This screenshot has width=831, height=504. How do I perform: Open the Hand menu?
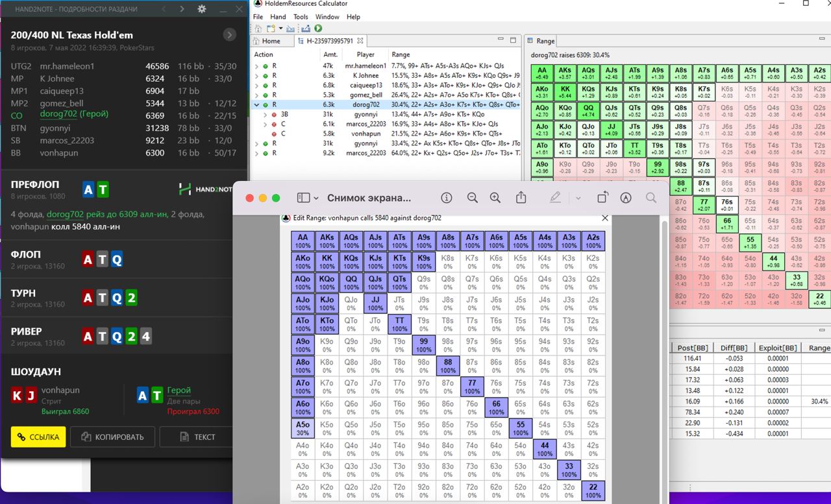click(x=278, y=17)
